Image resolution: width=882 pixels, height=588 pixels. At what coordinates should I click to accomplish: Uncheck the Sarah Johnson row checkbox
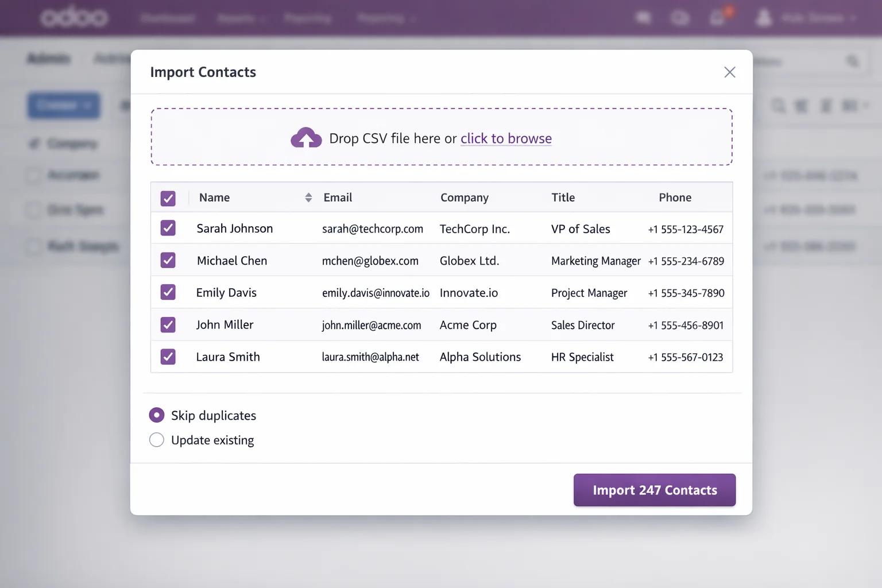[168, 229]
